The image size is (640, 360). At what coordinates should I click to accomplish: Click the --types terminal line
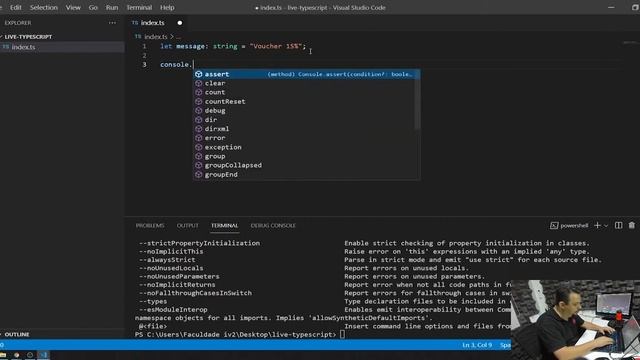tap(153, 301)
